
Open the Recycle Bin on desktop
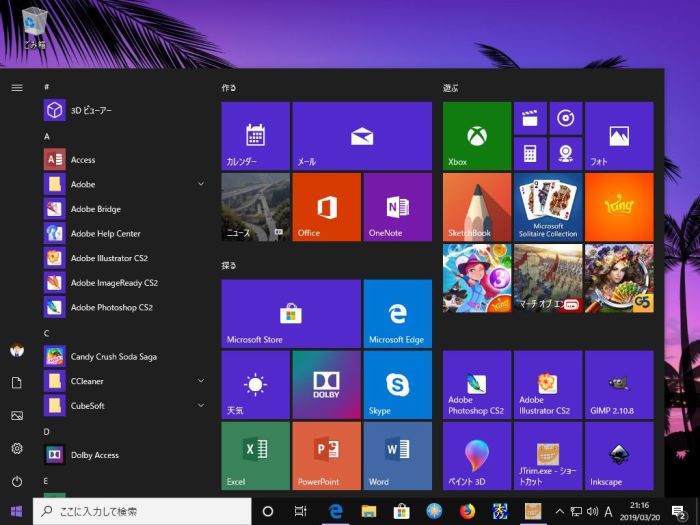pos(35,22)
